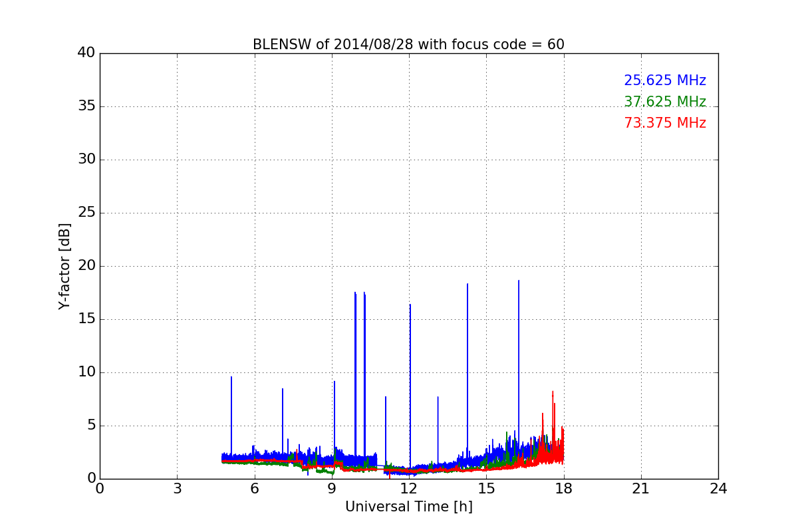798x532 pixels.
Task: Click the "Universal Time [h]" axis label
Action: (x=409, y=507)
